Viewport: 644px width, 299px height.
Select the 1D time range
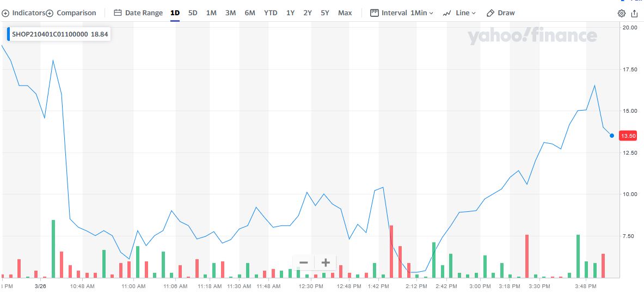click(x=175, y=13)
